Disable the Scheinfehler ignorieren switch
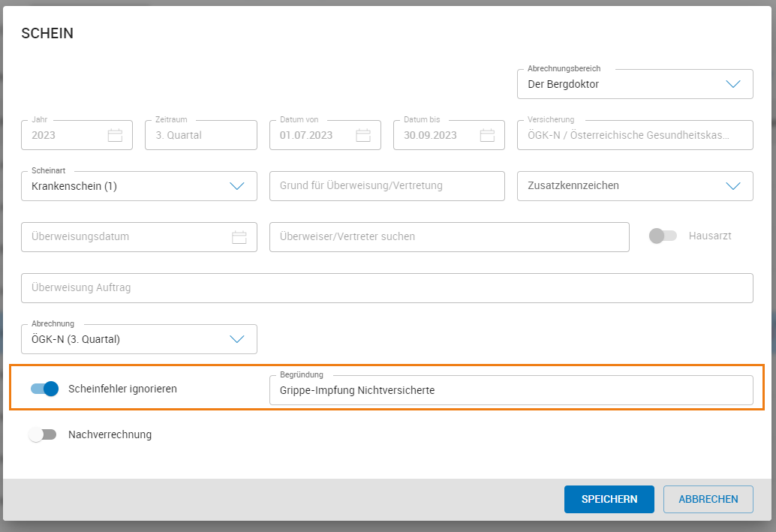The image size is (776, 532). click(x=44, y=389)
